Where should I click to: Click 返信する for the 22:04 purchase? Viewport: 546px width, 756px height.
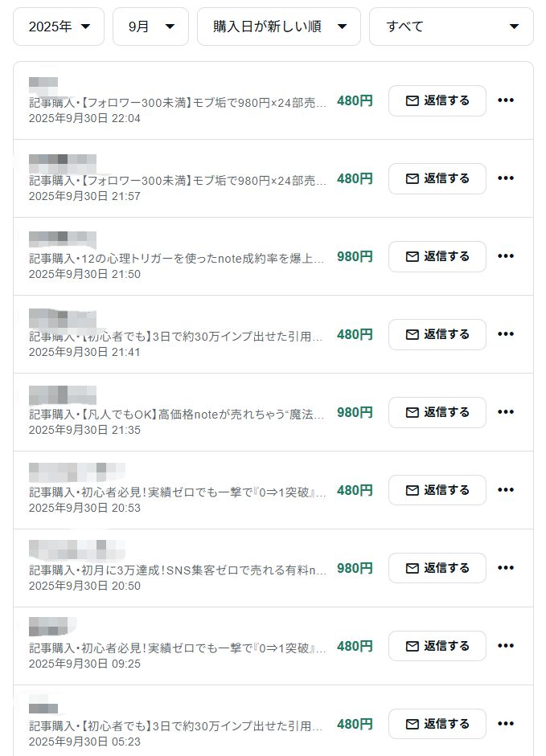[437, 100]
